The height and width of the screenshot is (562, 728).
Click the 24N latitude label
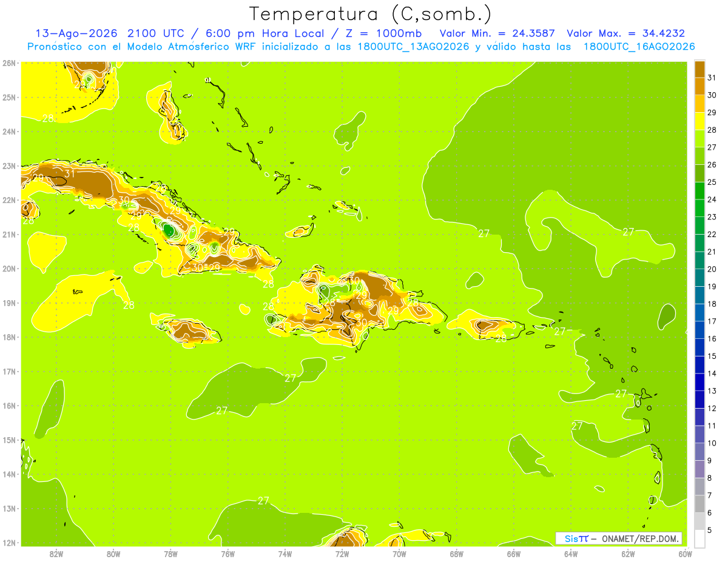tap(9, 132)
